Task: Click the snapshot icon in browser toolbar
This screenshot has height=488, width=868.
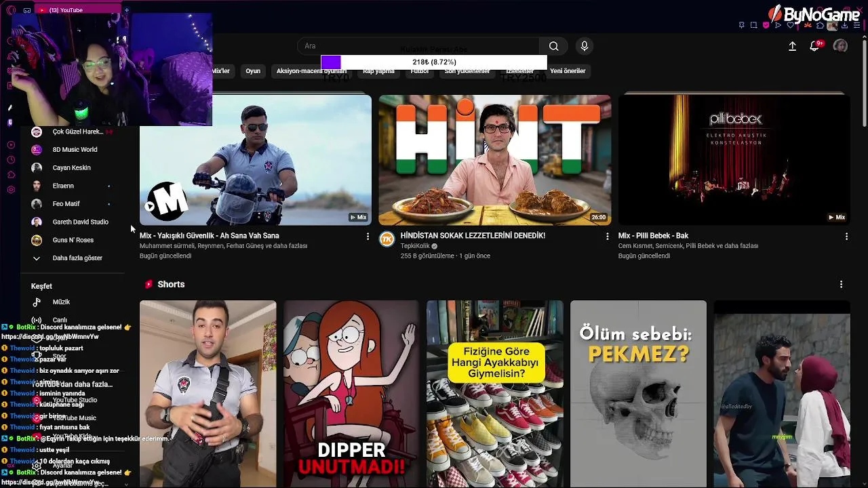Action: pos(753,25)
